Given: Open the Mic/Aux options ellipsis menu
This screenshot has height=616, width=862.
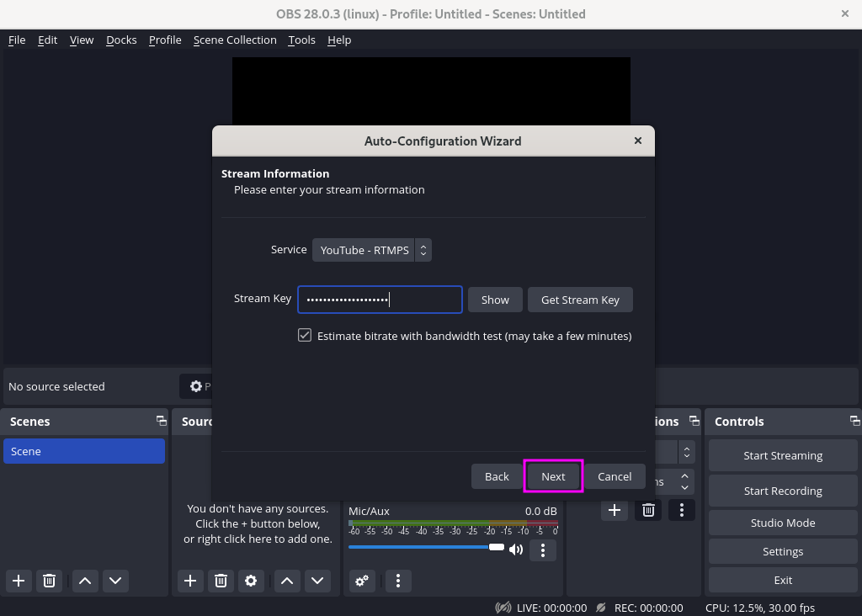Looking at the screenshot, I should (x=543, y=550).
